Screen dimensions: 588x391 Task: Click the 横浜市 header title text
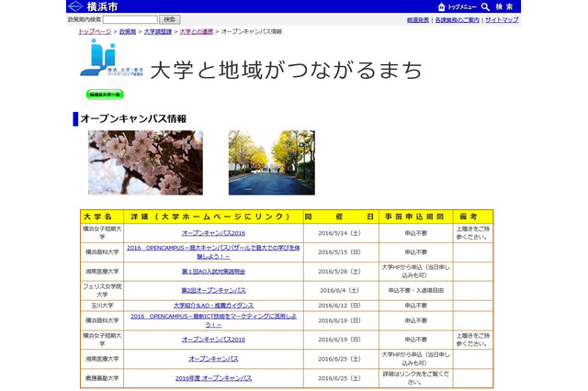(x=102, y=6)
